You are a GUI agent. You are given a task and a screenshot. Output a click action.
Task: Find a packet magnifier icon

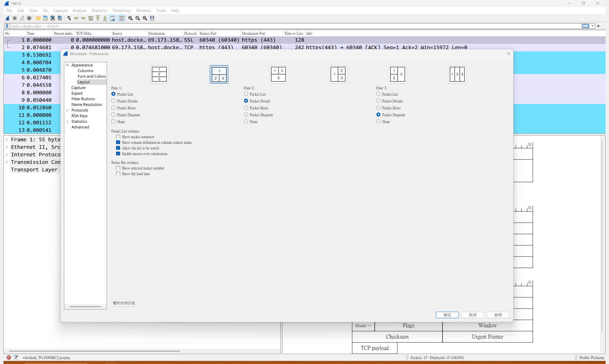click(x=69, y=18)
